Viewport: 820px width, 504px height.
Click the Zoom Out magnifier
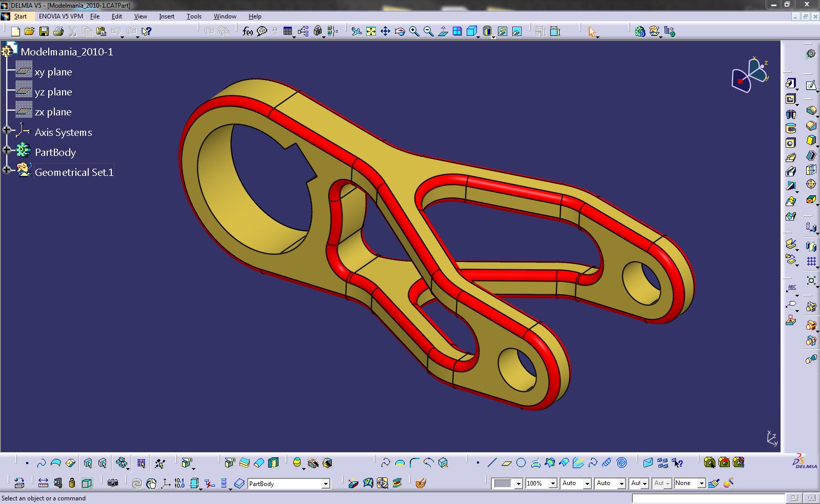pos(428,31)
